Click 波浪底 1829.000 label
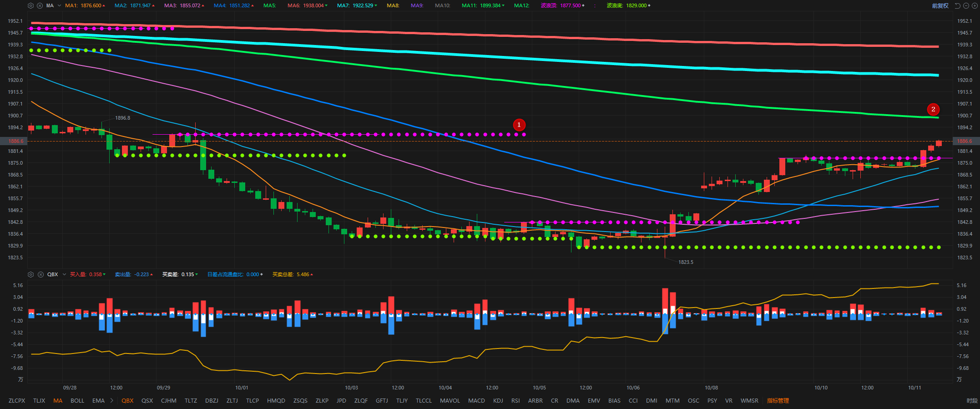 pyautogui.click(x=629, y=5)
